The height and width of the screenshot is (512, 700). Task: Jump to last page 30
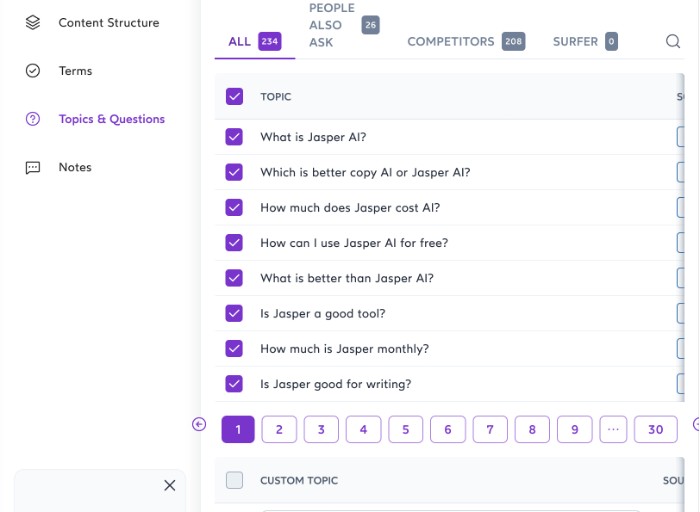pyautogui.click(x=656, y=429)
